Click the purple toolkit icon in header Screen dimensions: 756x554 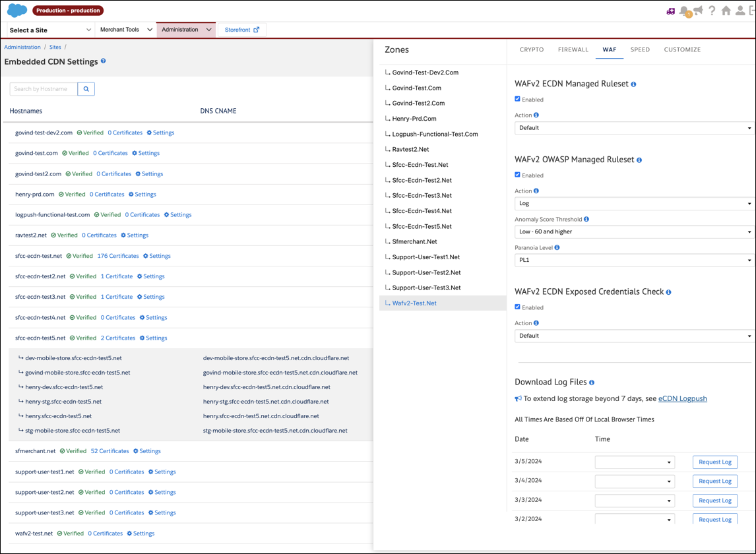671,11
